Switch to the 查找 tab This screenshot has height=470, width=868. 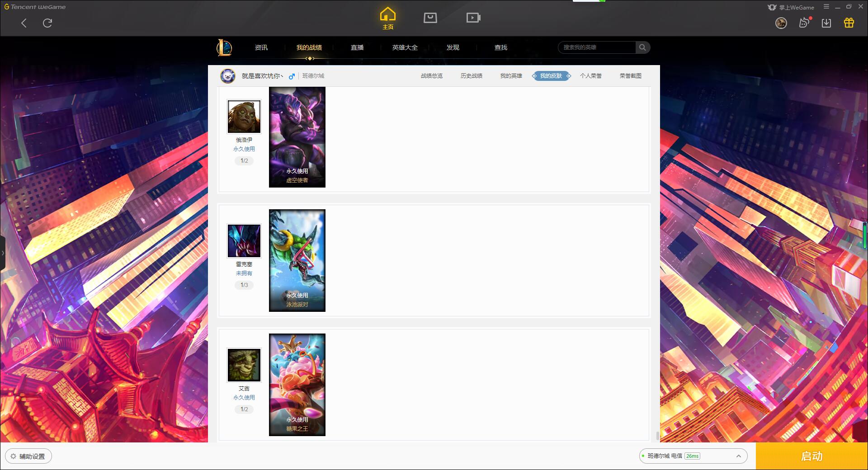pyautogui.click(x=501, y=47)
